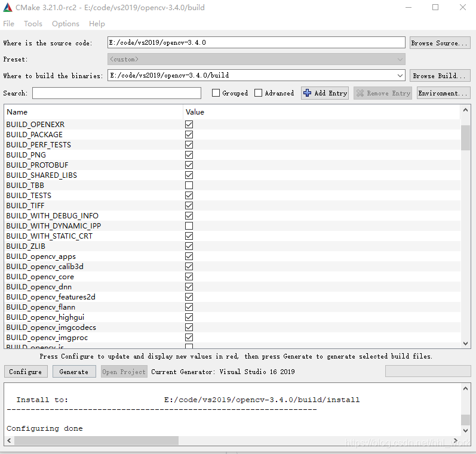Image resolution: width=476 pixels, height=454 pixels.
Task: Click the output log horizontal scrollbar thumb
Action: pyautogui.click(x=97, y=440)
